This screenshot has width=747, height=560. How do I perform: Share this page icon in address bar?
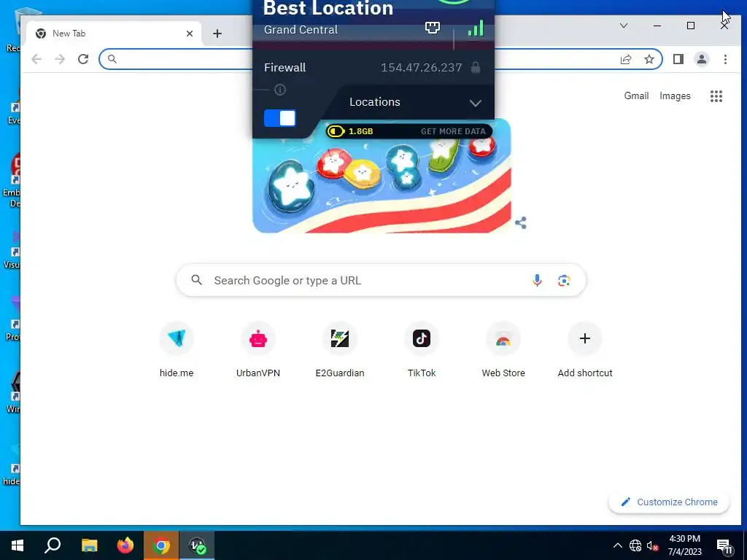coord(625,59)
